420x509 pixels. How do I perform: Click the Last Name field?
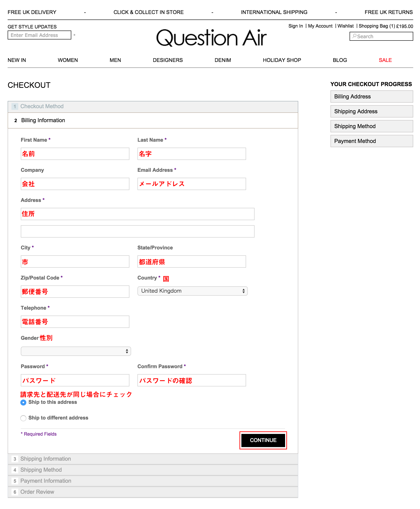(192, 154)
